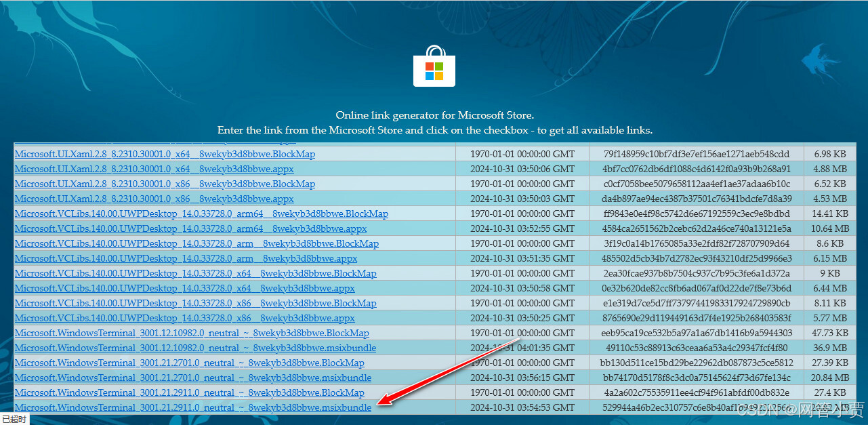Screen dimensions: 868x425
Task: Open Microsoft.UI.Xaml.2.8 x64 BlockMap link
Action: [x=165, y=154]
